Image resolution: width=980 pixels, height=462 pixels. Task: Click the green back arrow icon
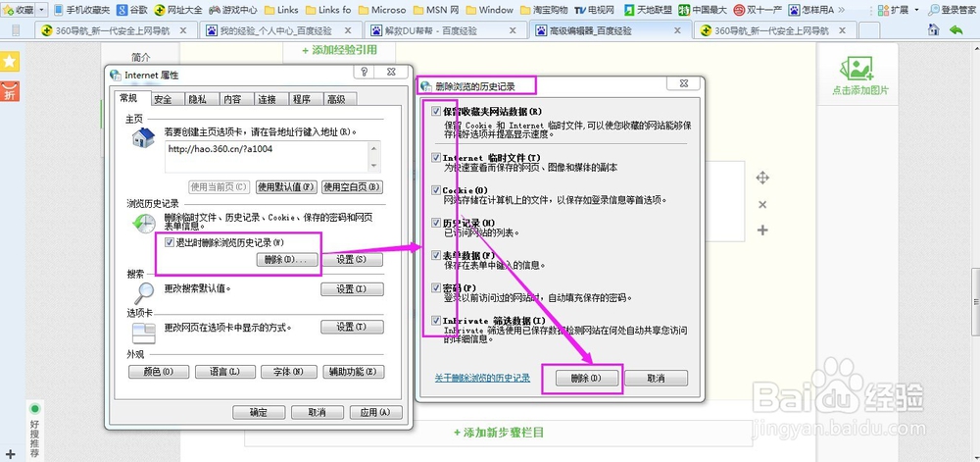[x=955, y=29]
